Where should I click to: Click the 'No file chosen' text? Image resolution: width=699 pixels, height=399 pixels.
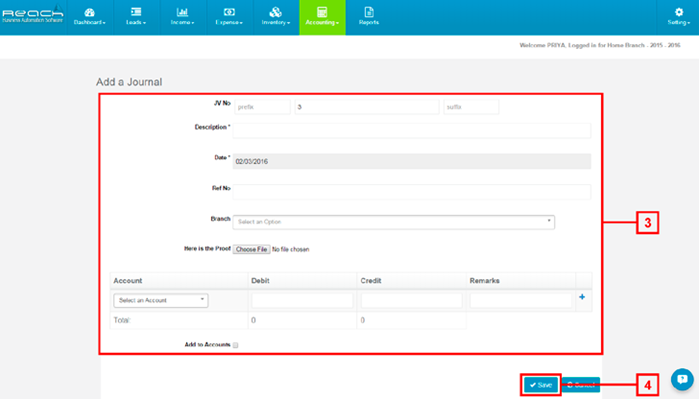click(x=291, y=250)
